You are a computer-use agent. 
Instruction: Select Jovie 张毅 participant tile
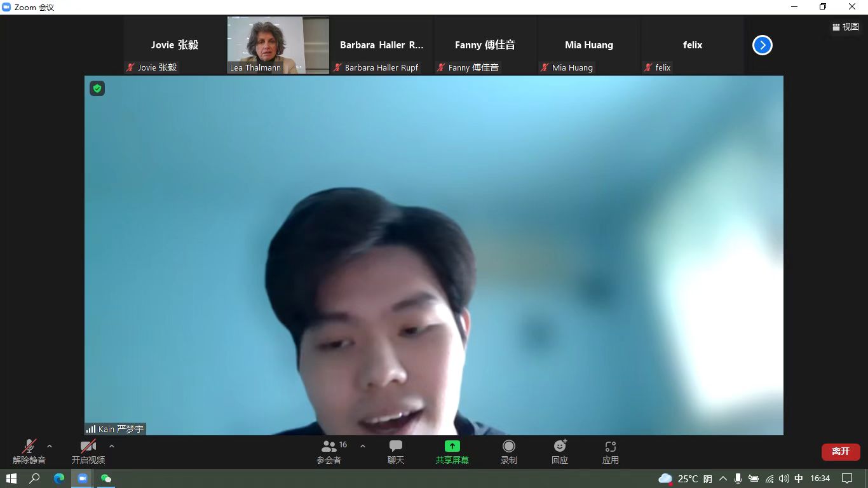[175, 45]
